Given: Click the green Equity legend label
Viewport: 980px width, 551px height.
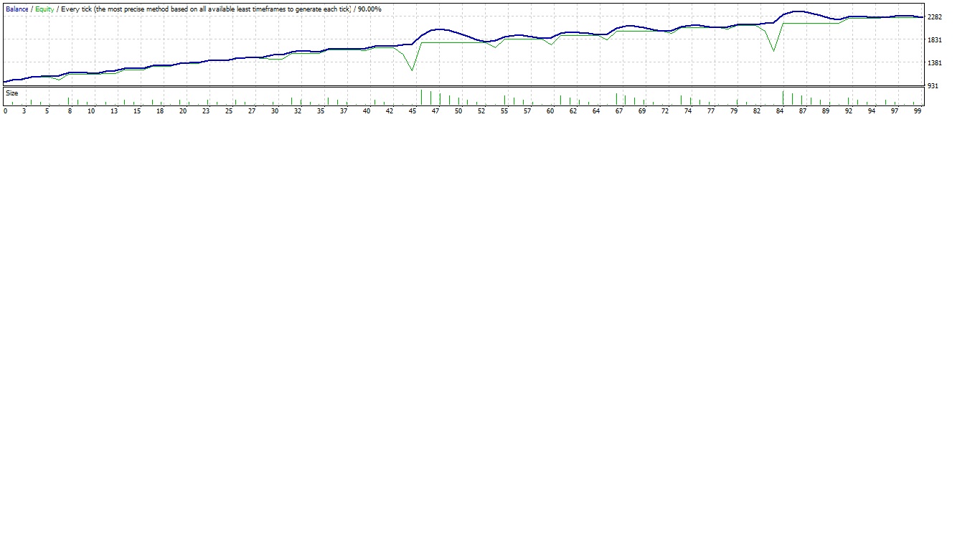Looking at the screenshot, I should coord(44,9).
